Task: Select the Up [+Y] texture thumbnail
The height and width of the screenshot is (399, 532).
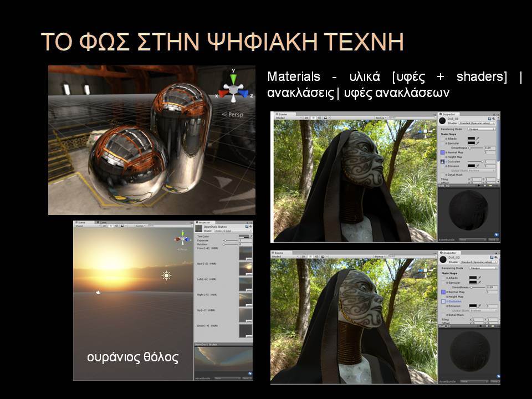Action: click(x=245, y=315)
